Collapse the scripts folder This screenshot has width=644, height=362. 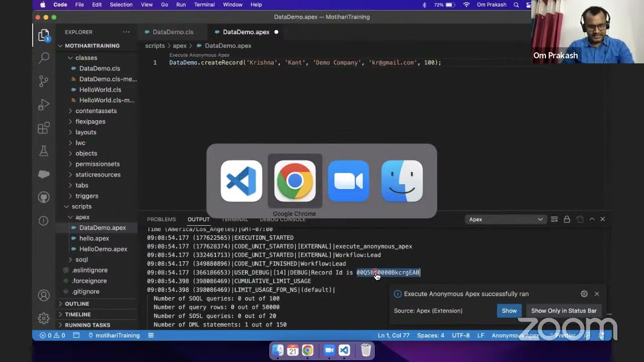[x=81, y=207]
